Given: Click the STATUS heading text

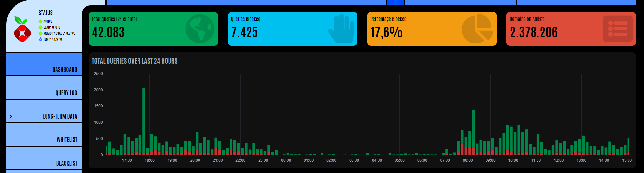Looking at the screenshot, I should [46, 13].
